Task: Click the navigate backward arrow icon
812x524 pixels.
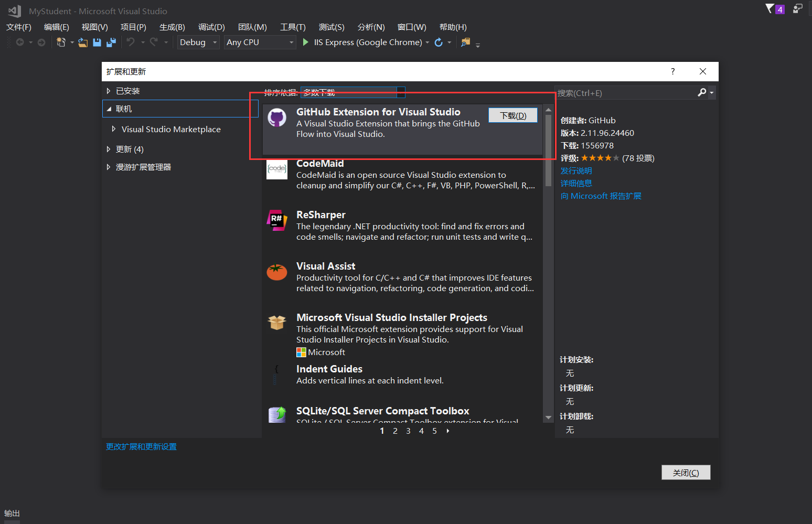Action: coord(20,42)
